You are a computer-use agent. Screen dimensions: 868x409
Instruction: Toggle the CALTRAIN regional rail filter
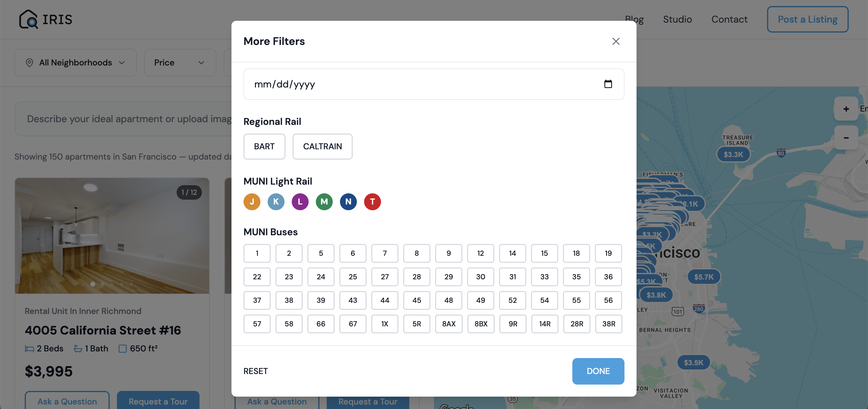tap(322, 146)
